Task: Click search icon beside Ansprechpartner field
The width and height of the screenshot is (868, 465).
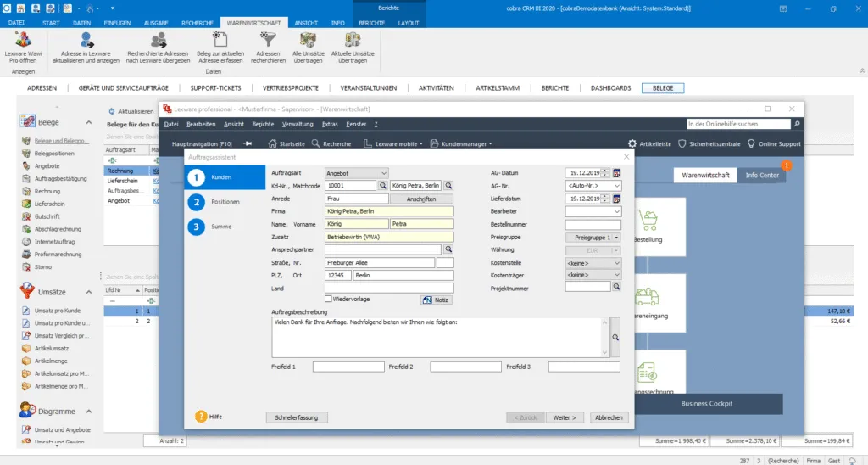Action: click(448, 249)
